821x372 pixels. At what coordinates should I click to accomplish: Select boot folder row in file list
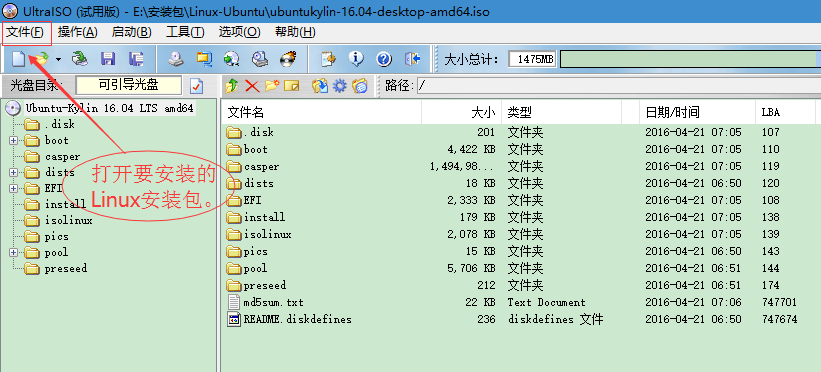[518, 149]
